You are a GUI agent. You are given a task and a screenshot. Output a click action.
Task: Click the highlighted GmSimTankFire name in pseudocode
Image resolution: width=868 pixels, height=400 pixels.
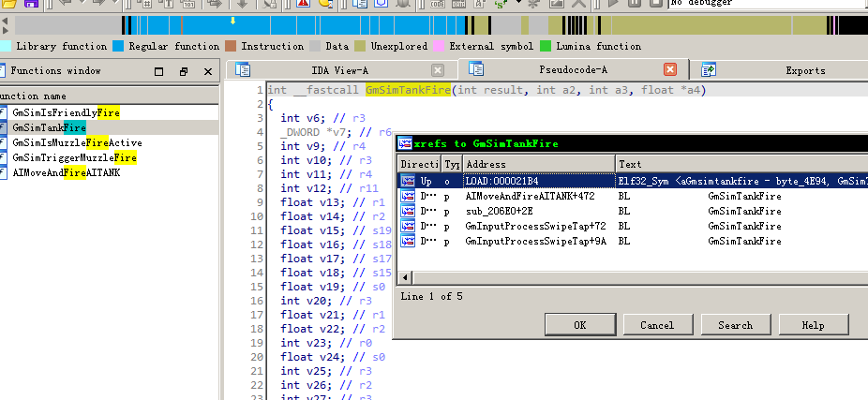408,90
